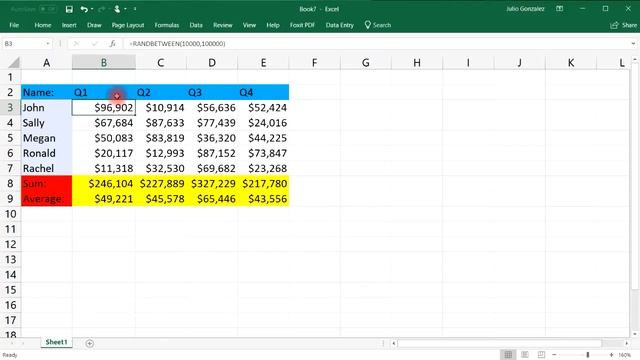Click the Insert Function fx icon

point(113,44)
